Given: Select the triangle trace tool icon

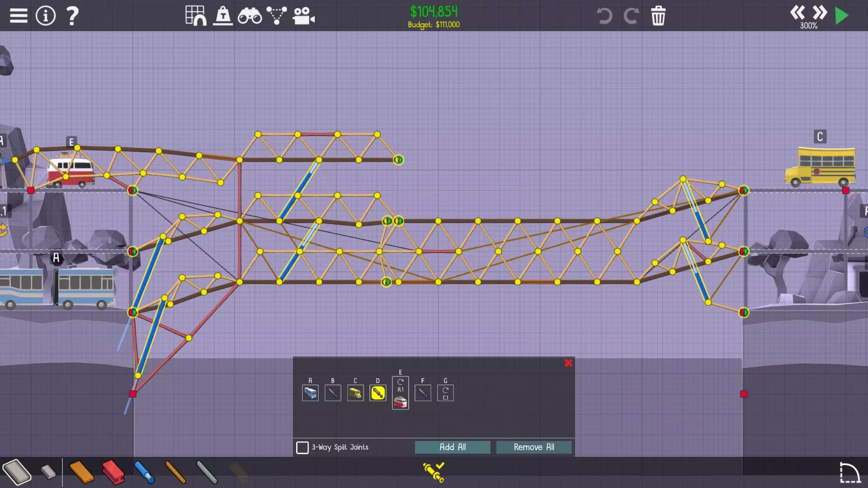Looking at the screenshot, I should pos(276,16).
